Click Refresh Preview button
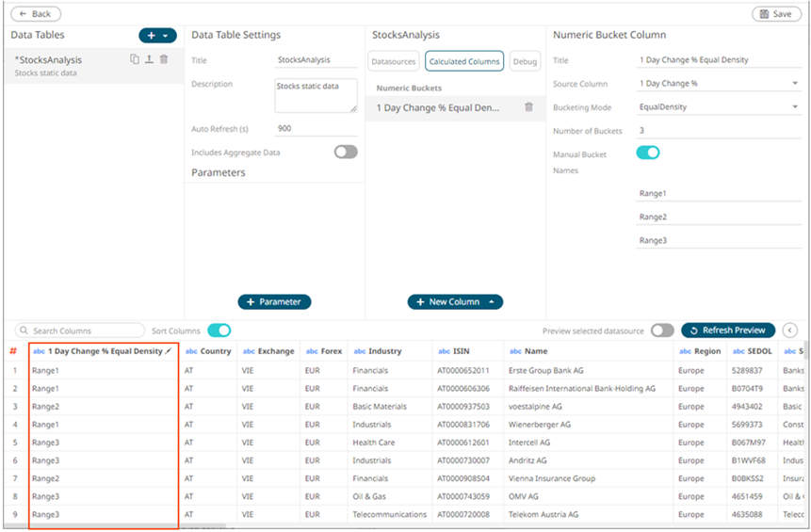The image size is (811, 532). (728, 330)
